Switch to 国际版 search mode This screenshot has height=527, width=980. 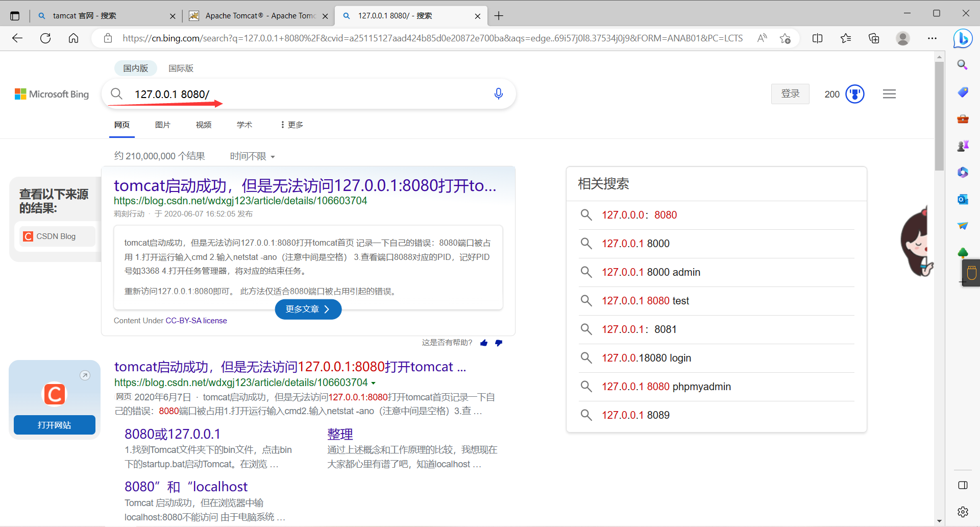coord(181,68)
